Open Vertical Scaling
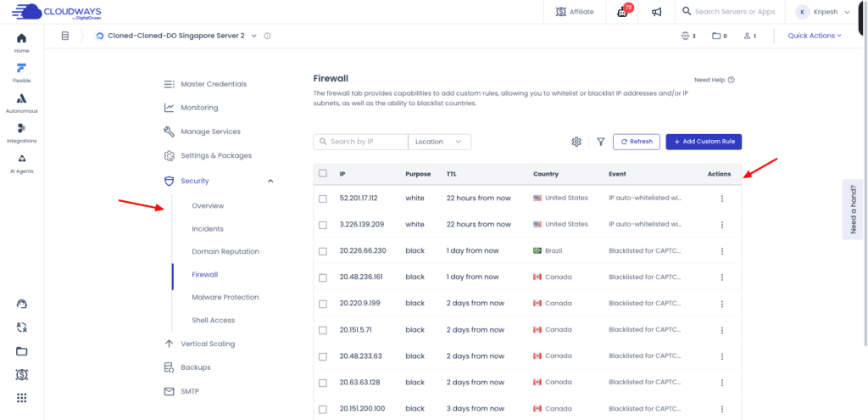Screen dimensions: 868x420 (199, 344)
